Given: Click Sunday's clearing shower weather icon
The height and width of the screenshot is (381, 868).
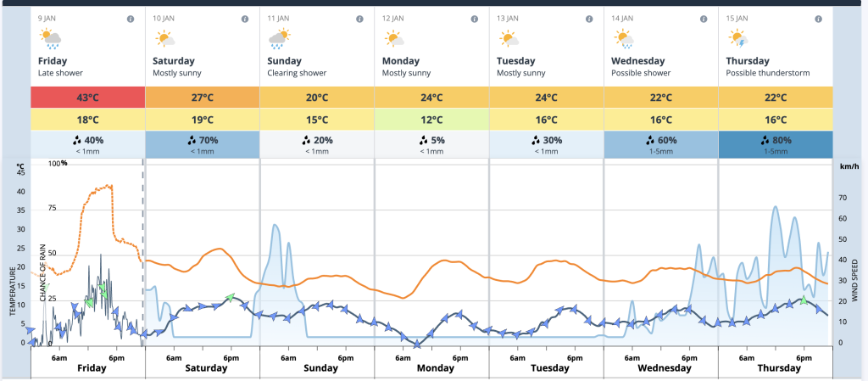Looking at the screenshot, I should pyautogui.click(x=279, y=38).
